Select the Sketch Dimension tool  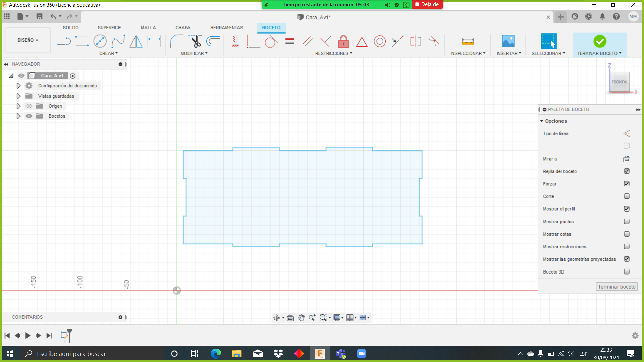[154, 41]
